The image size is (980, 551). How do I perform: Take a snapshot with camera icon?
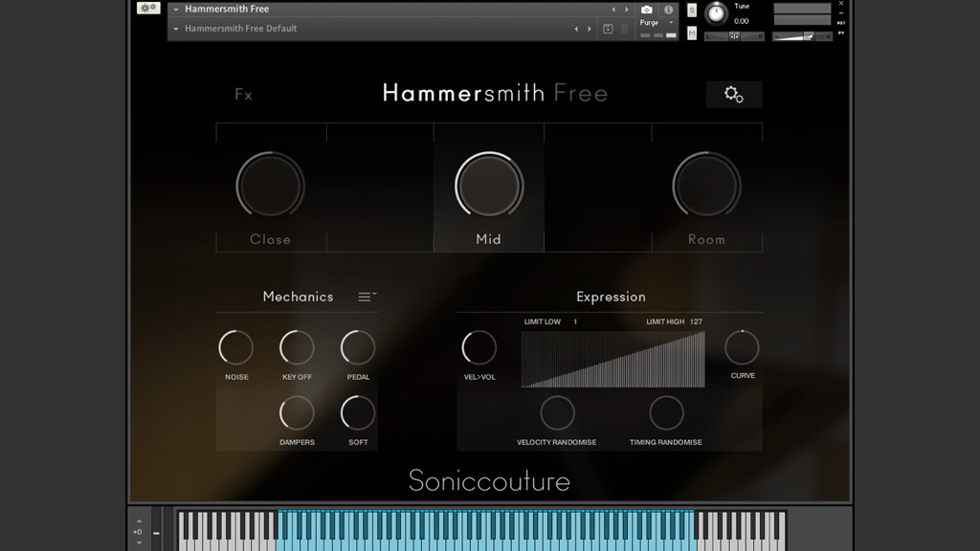[x=647, y=10]
